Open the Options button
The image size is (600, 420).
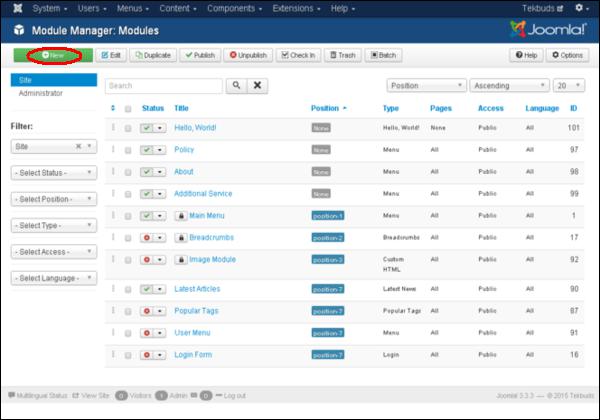pos(567,55)
